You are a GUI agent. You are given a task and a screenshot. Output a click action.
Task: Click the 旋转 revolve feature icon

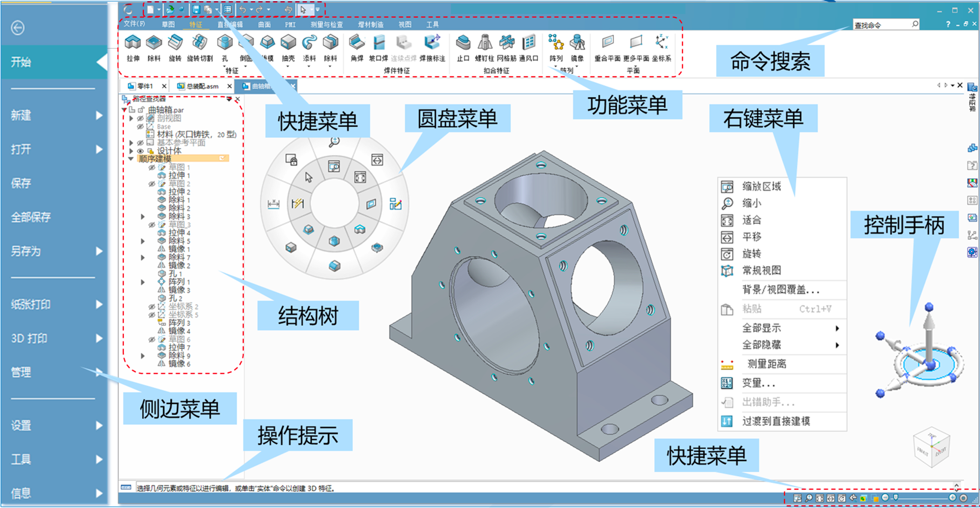click(175, 43)
